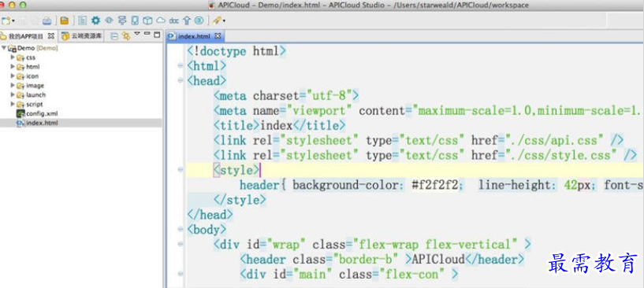Click the orange package folder toolbar icon
644x288 pixels.
click(64, 20)
